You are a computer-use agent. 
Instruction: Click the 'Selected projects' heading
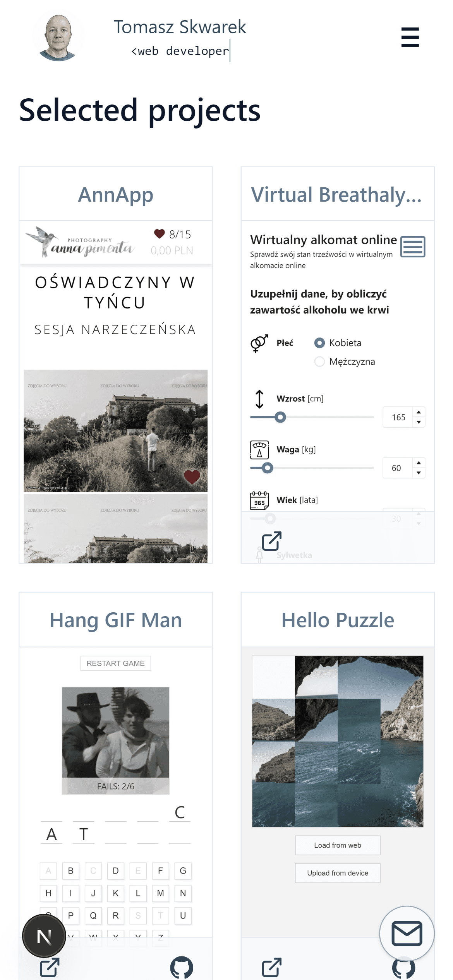[x=140, y=110]
